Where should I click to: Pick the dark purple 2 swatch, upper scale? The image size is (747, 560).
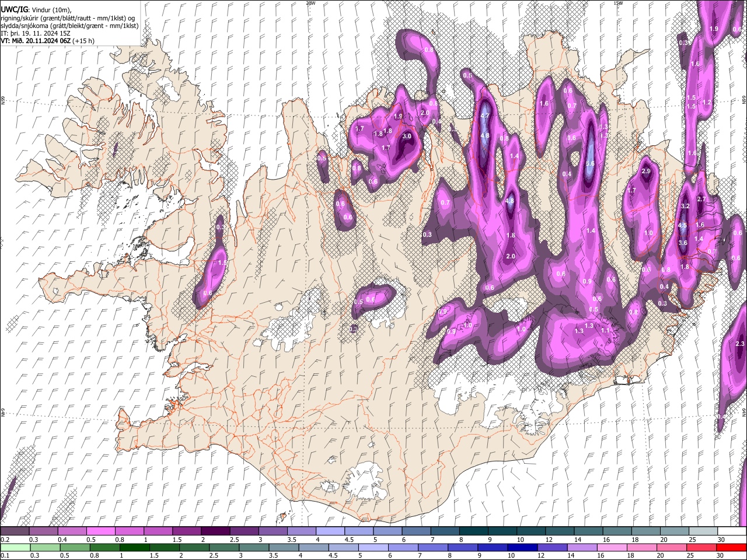pos(215,531)
